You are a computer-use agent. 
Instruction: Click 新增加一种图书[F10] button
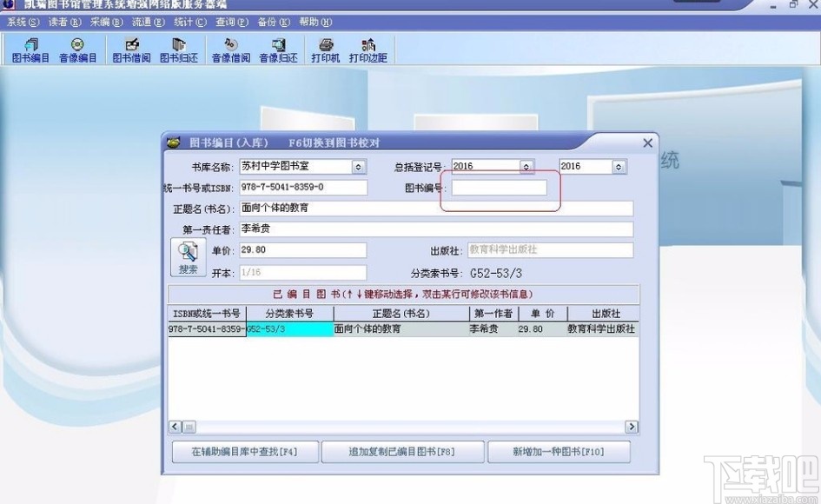558,452
